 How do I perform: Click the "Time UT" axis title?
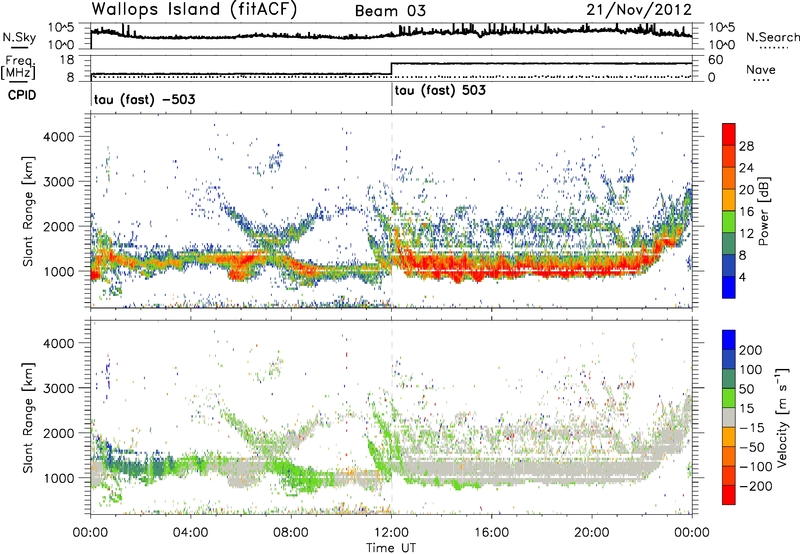pos(391,548)
